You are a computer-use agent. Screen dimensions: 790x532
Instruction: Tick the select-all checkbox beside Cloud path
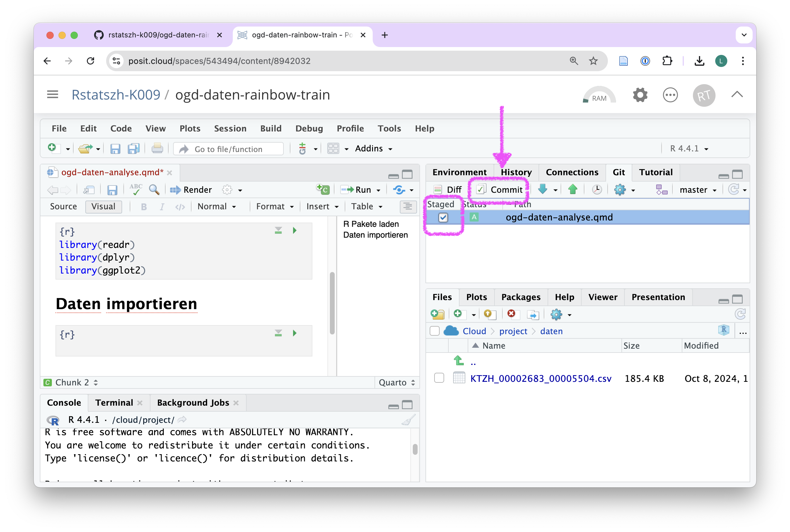[x=434, y=331]
